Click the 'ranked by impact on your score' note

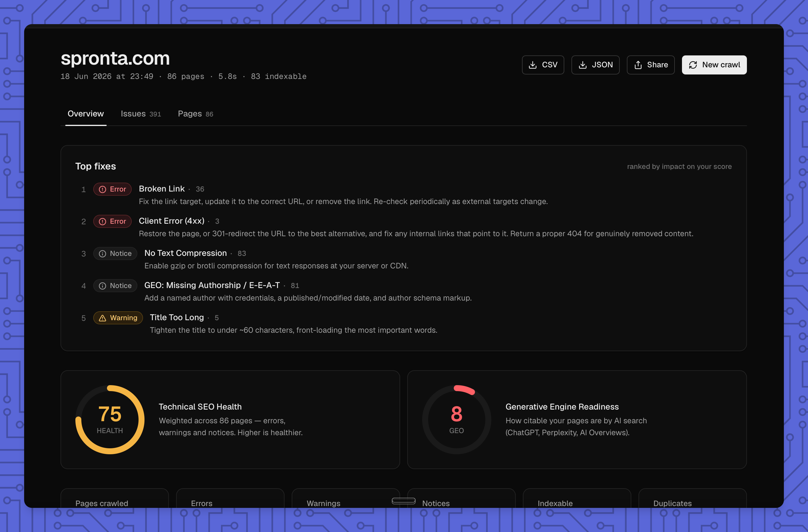pos(679,166)
